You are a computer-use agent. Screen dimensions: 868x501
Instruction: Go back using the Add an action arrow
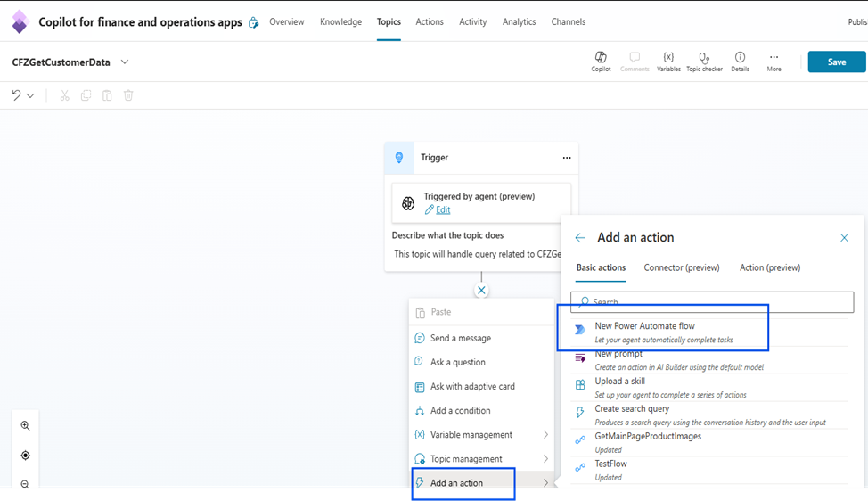coord(580,238)
